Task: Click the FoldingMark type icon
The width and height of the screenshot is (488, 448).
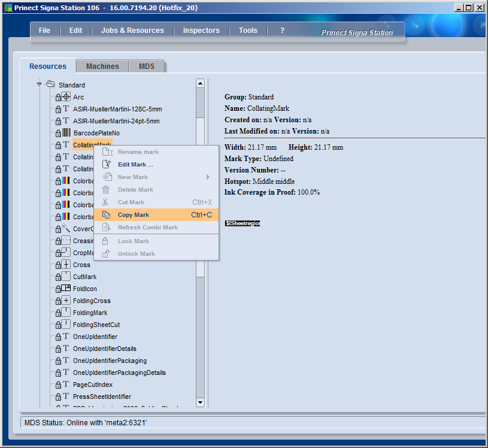Action: tap(66, 312)
